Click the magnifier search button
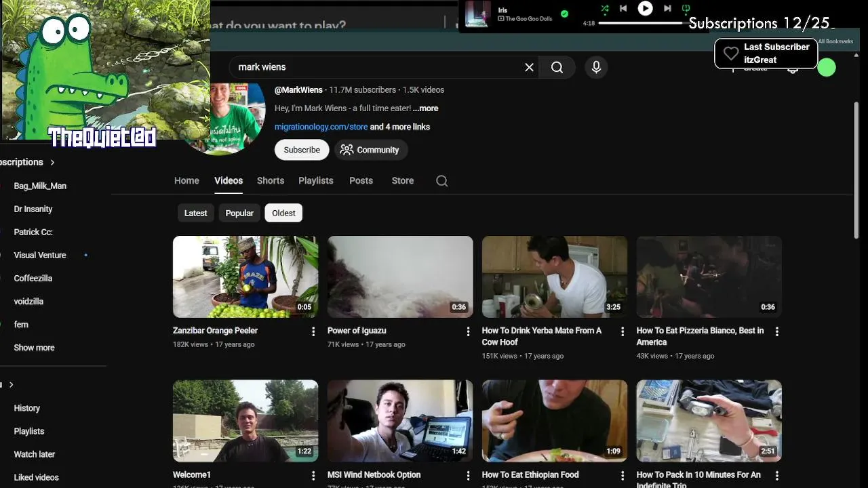The height and width of the screenshot is (488, 868). 557,67
